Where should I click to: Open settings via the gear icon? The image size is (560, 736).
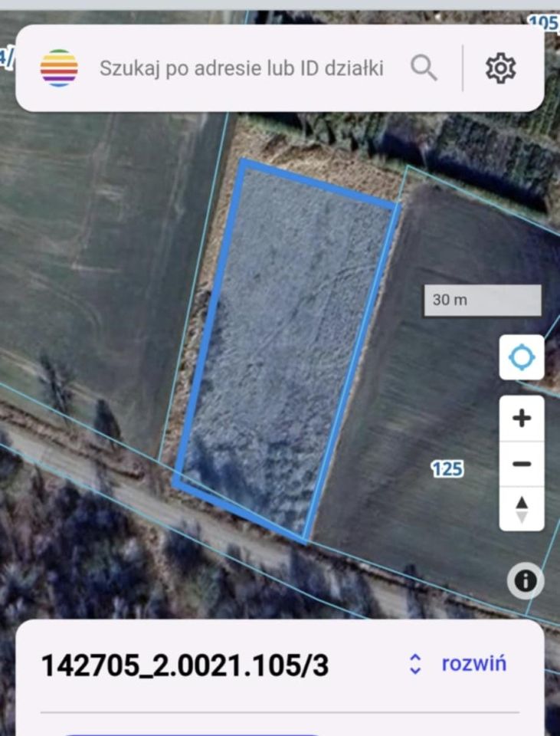pyautogui.click(x=500, y=68)
